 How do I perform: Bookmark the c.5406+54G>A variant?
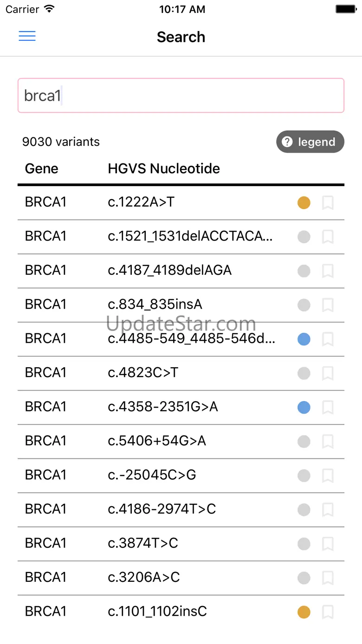[x=328, y=442]
